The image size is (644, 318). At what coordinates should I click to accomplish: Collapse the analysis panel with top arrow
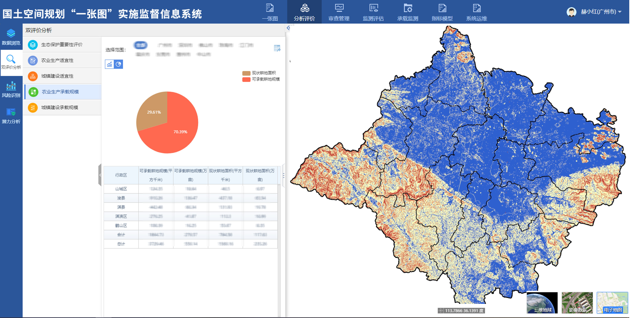click(x=288, y=28)
